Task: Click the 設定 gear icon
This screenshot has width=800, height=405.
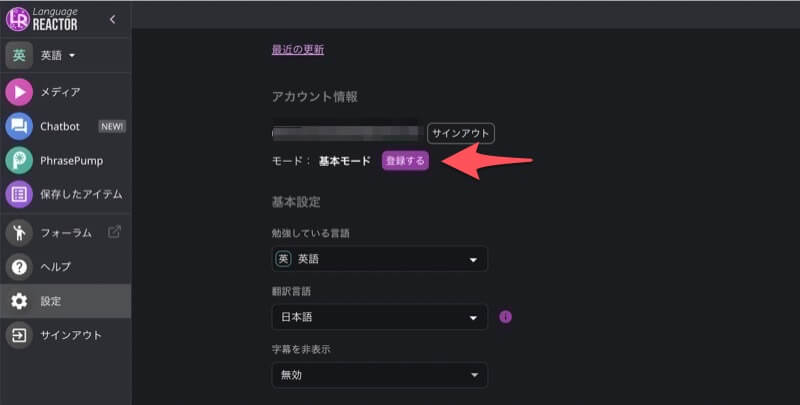Action: (x=19, y=301)
